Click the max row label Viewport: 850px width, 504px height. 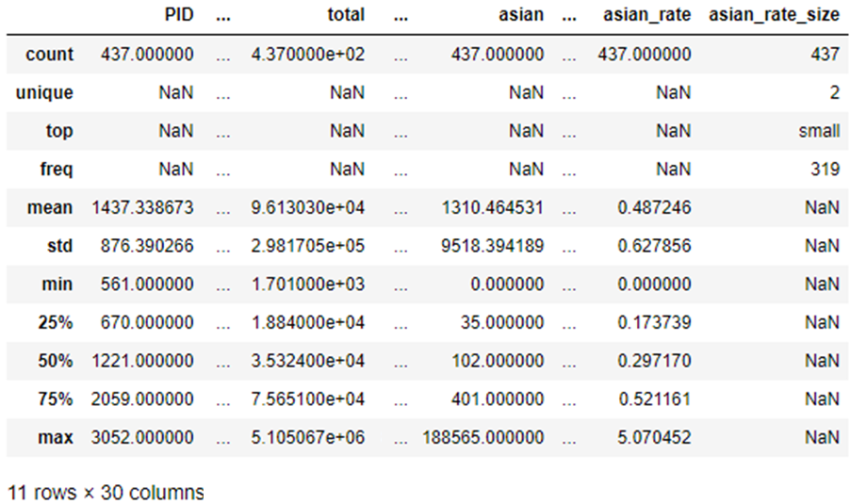click(56, 437)
